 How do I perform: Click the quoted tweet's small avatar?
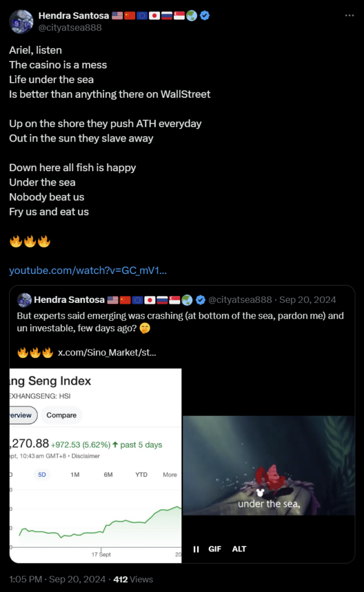[24, 300]
